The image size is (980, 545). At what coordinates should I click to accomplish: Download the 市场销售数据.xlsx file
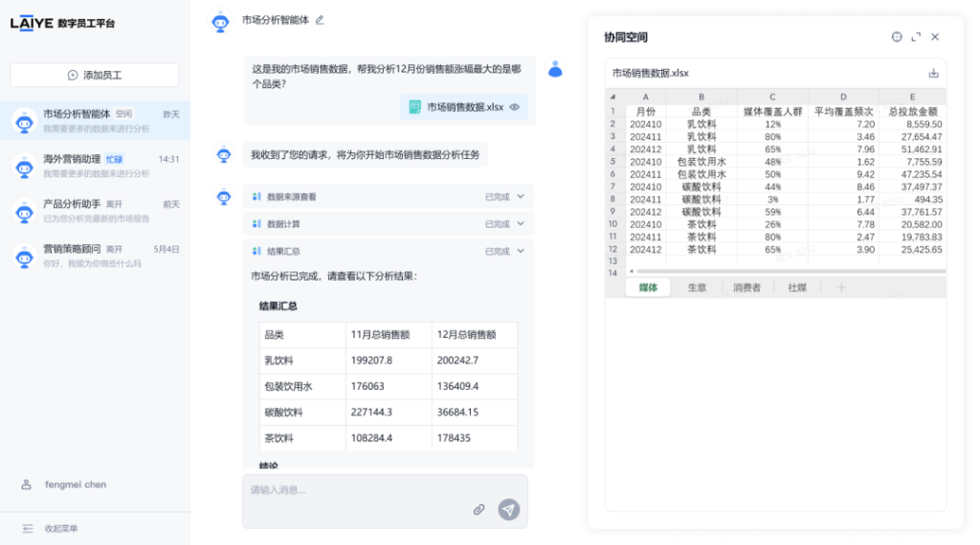tap(933, 73)
